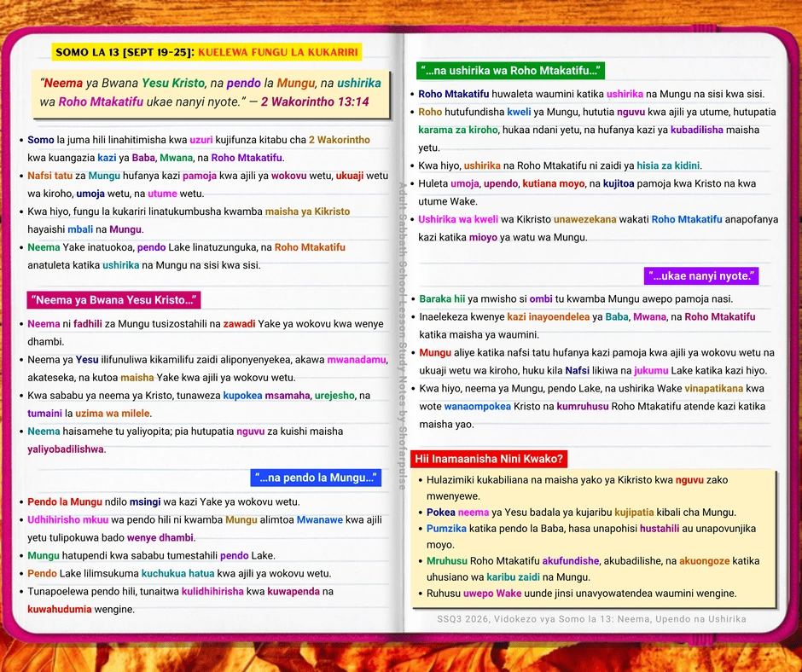802x672 pixels.
Task: Select the olive word 'unawezekana'
Action: coord(584,219)
